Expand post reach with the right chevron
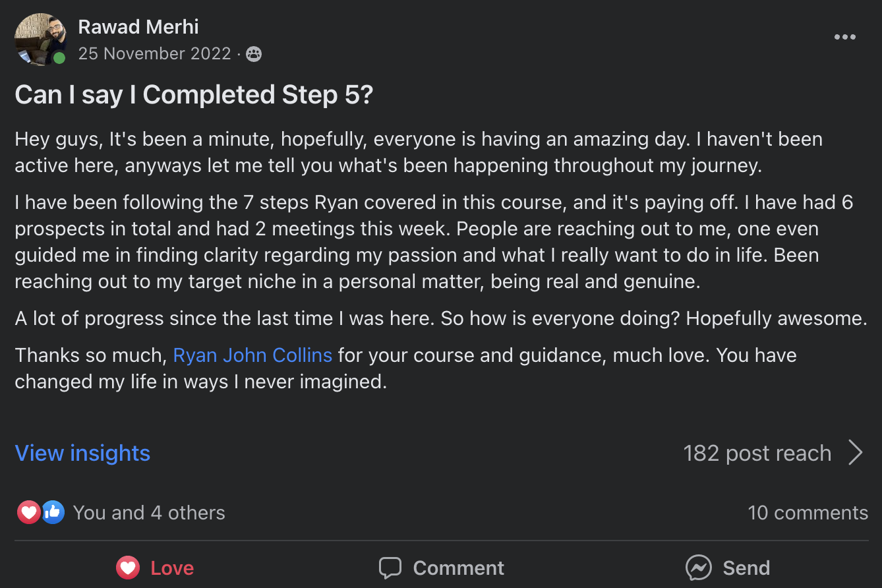 pyautogui.click(x=856, y=453)
